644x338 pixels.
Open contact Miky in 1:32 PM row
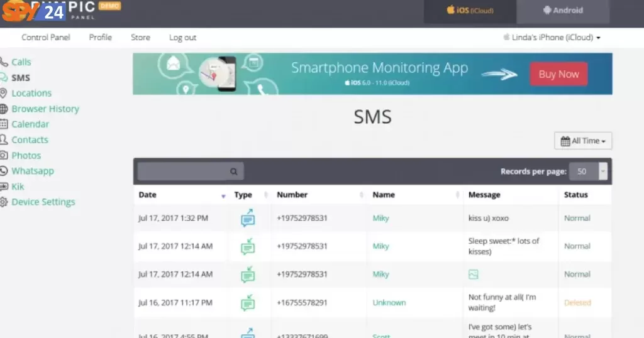tap(380, 218)
